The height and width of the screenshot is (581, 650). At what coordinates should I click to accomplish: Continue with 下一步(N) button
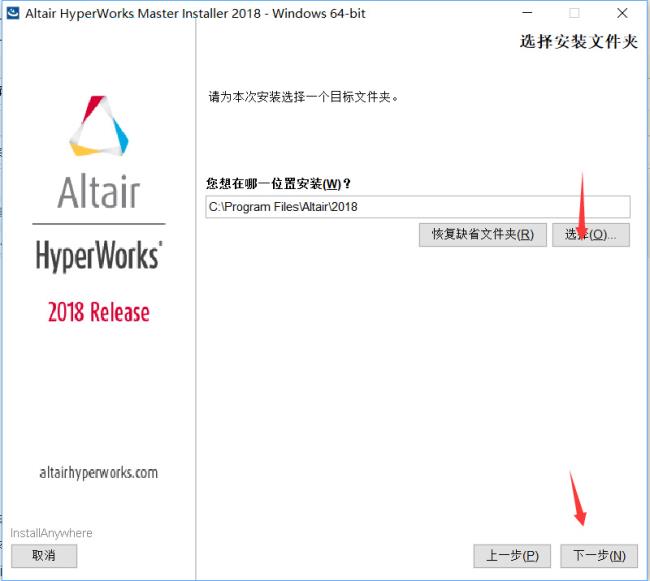click(x=599, y=556)
